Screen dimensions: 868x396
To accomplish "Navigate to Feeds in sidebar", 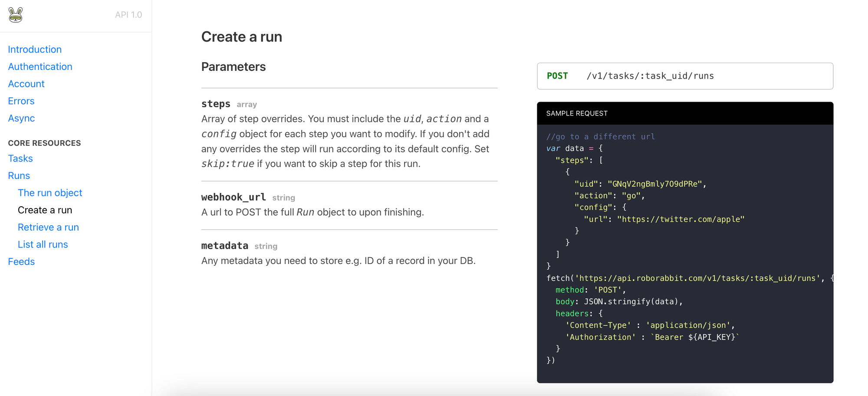I will 21,262.
